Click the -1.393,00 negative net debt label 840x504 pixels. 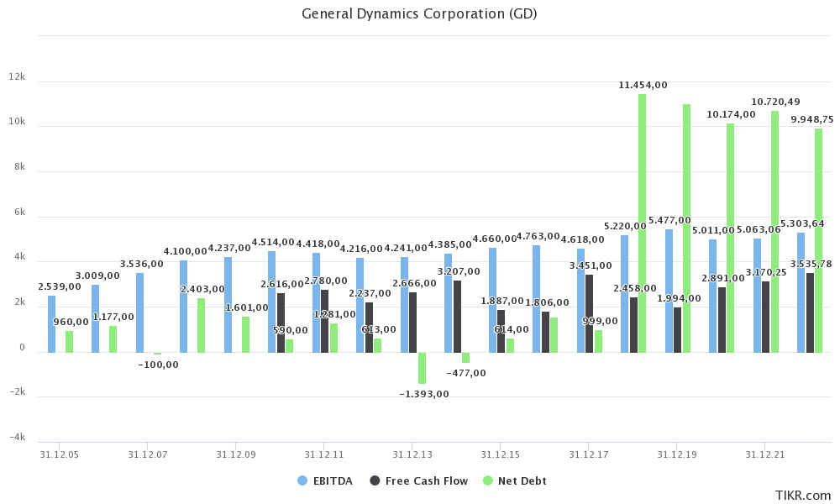click(x=424, y=394)
